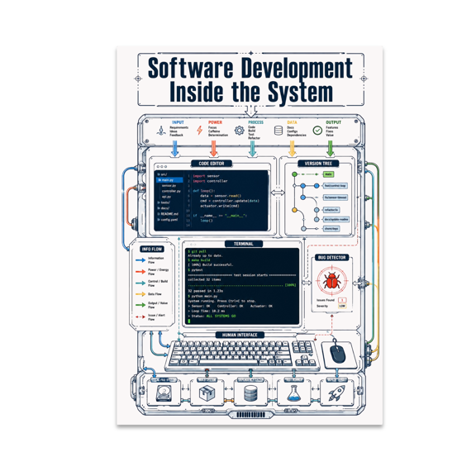Viewport: 476px width, 476px height.
Task: Click the 'actuator.write(cmd)' code line
Action: tap(220, 206)
